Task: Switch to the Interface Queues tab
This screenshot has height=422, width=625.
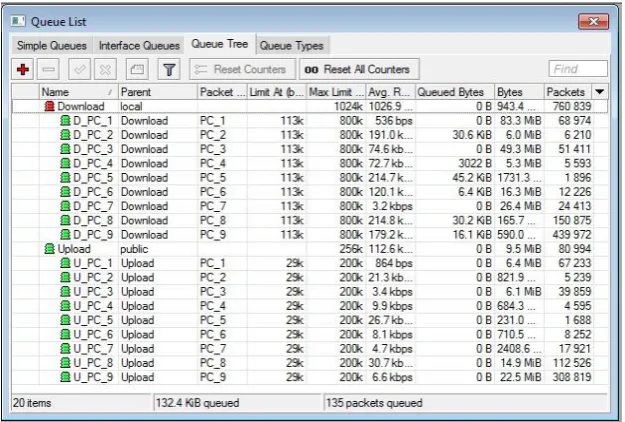Action: 139,46
